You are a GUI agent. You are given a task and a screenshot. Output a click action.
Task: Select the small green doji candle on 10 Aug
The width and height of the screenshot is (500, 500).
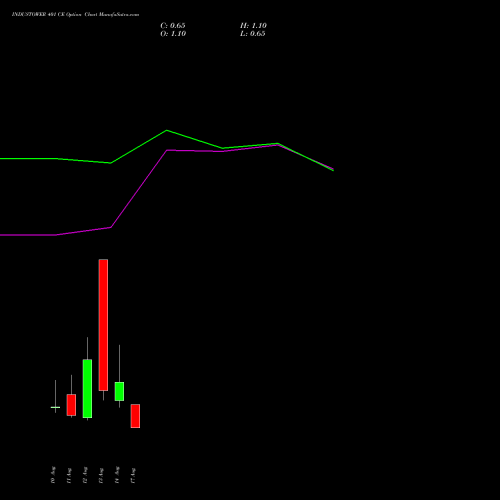tap(55, 407)
